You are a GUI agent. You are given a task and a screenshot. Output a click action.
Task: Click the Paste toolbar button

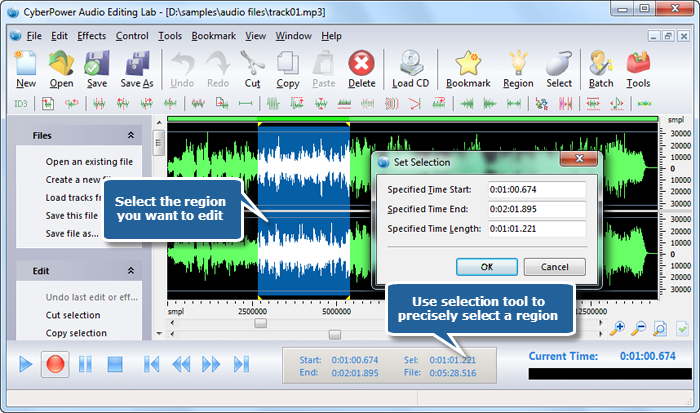(x=324, y=69)
